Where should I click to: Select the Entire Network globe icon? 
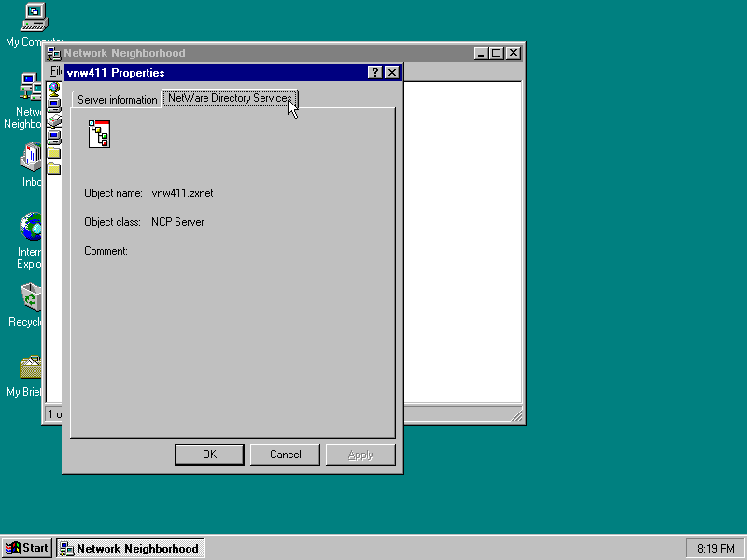[54, 88]
